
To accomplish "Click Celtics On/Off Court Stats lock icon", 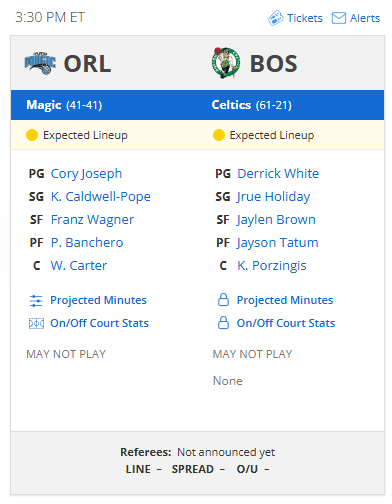I will pos(223,323).
